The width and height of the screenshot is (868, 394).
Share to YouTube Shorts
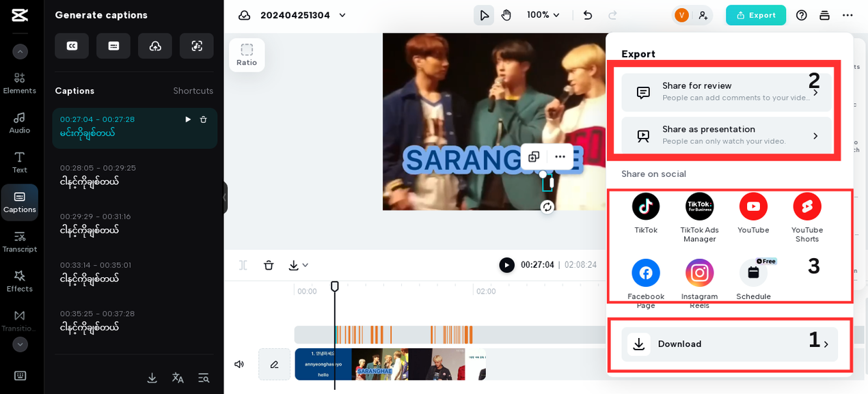pyautogui.click(x=807, y=218)
